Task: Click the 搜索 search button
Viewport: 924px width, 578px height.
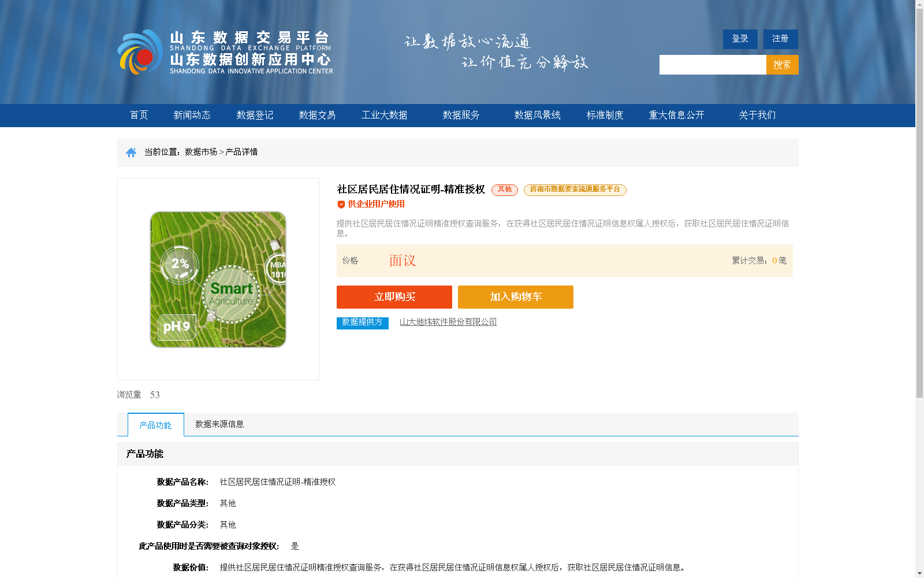Action: (783, 64)
